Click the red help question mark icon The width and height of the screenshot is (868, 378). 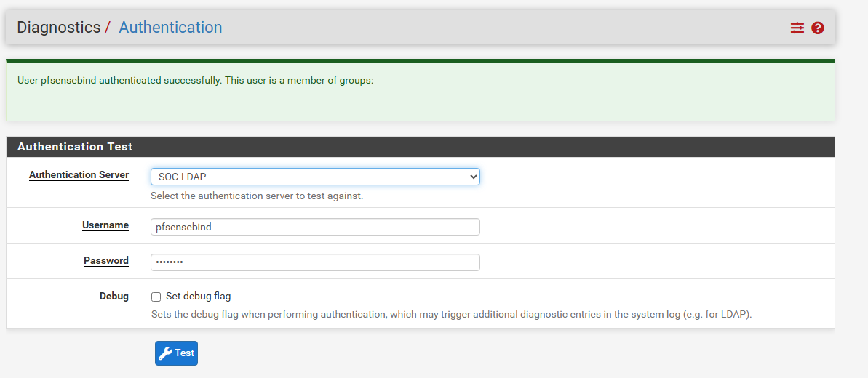(x=818, y=28)
